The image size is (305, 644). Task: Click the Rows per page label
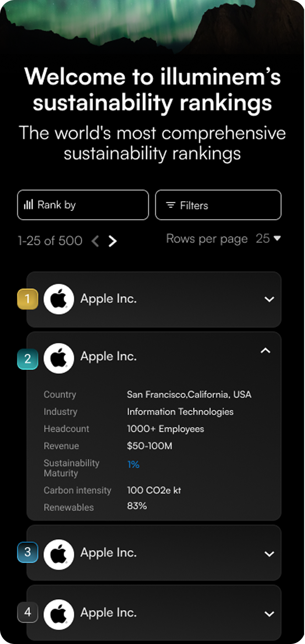[x=207, y=238]
